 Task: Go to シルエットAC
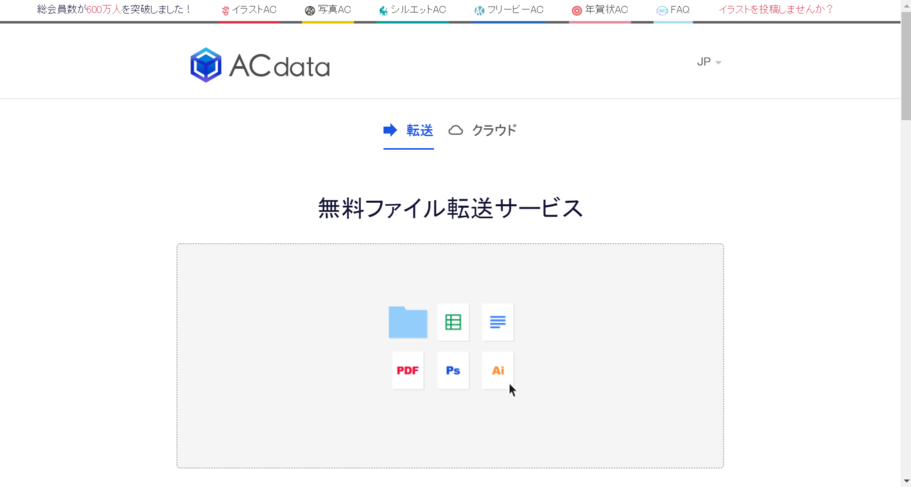[x=413, y=10]
